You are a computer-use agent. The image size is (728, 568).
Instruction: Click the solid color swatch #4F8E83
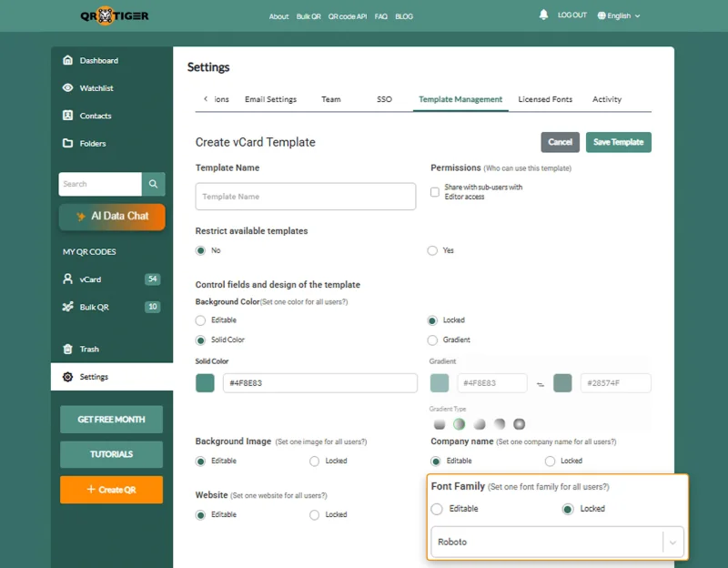coord(205,383)
